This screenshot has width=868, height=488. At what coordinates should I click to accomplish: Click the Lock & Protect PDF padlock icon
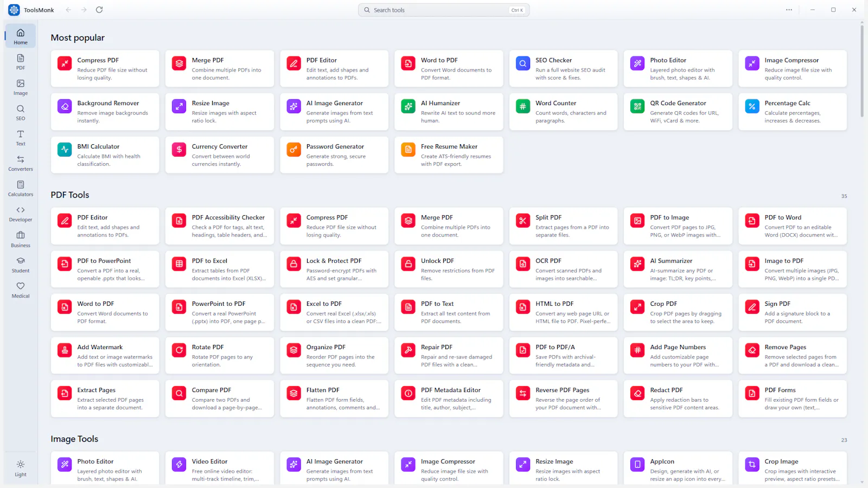point(293,264)
